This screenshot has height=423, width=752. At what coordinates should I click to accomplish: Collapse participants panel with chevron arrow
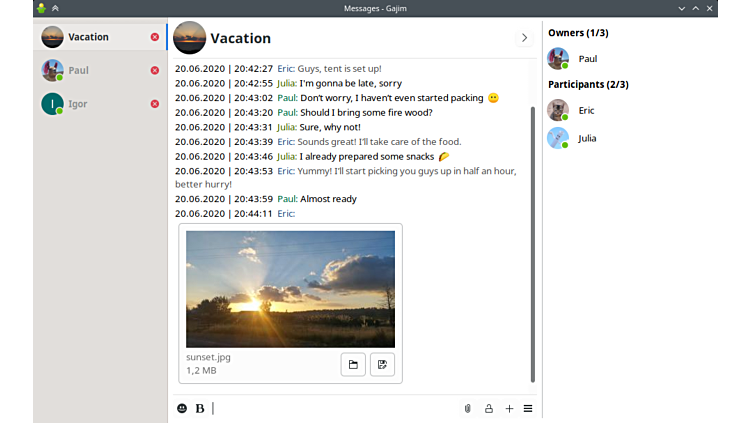coord(524,38)
